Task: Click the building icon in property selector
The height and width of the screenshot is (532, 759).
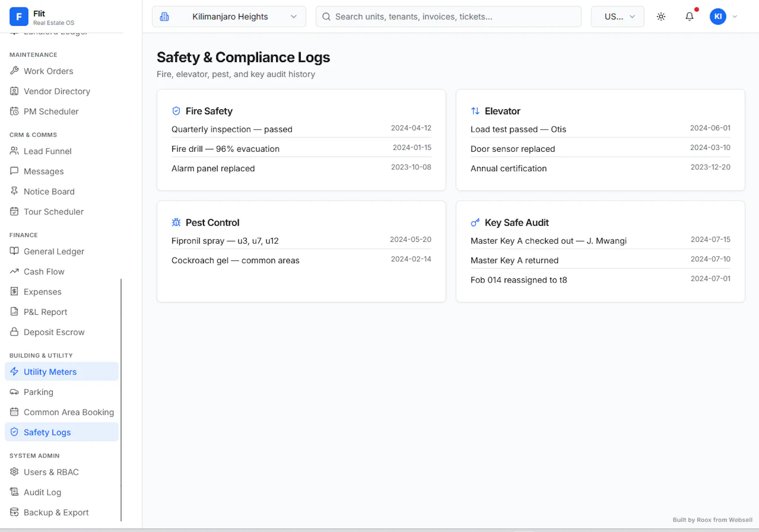Action: pyautogui.click(x=164, y=17)
